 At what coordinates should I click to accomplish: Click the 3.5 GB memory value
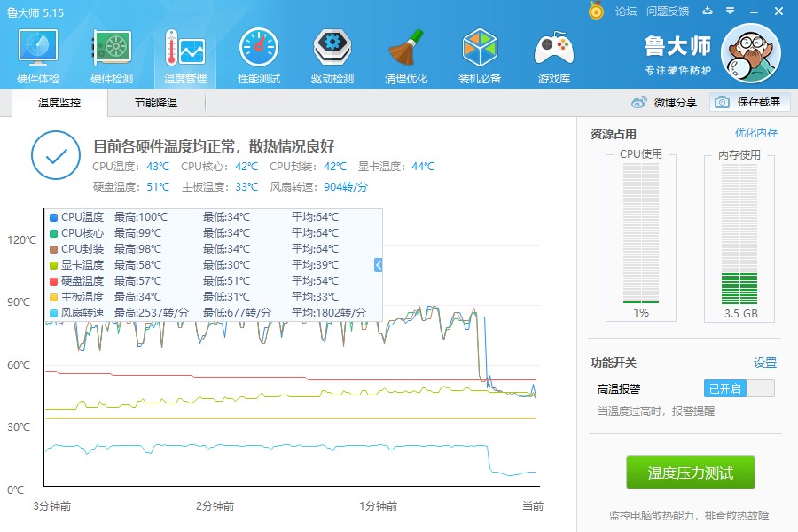point(741,314)
